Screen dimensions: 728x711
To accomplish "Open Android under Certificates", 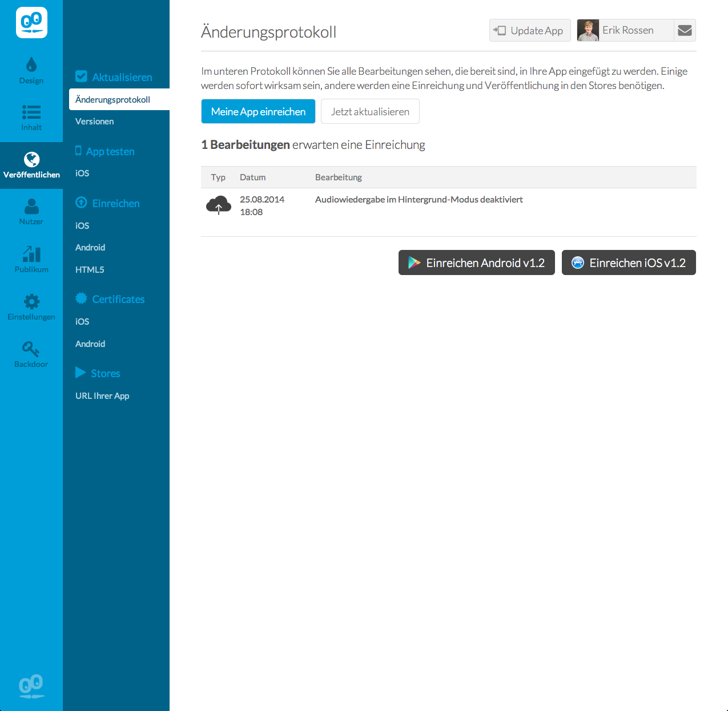I will point(90,344).
